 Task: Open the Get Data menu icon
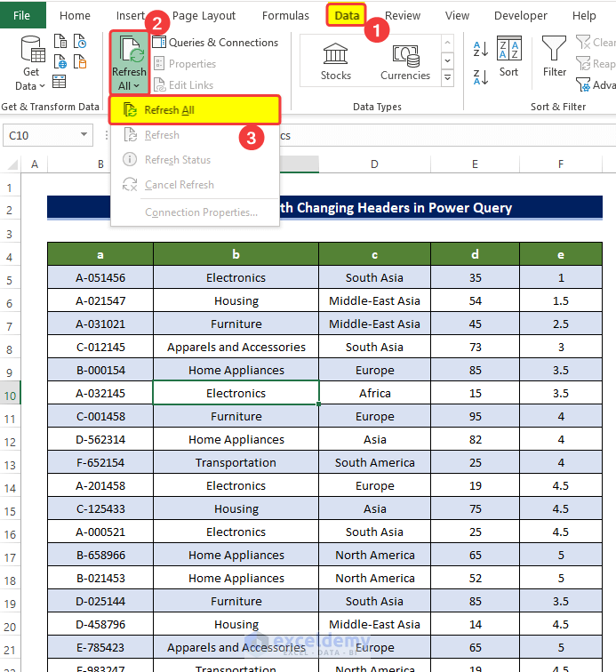pyautogui.click(x=32, y=50)
